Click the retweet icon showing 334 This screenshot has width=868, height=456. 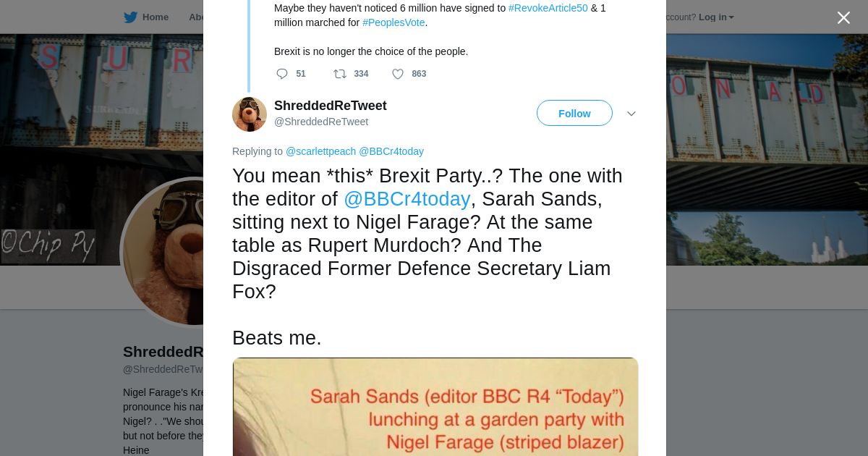coord(339,74)
